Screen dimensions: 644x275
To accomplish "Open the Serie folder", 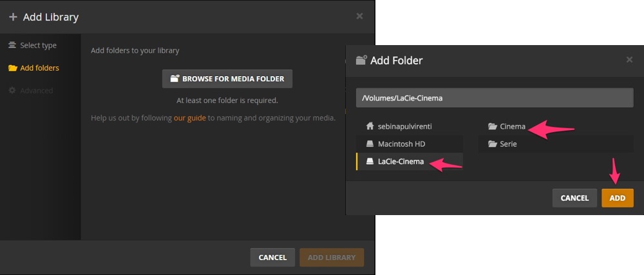I will [x=508, y=144].
